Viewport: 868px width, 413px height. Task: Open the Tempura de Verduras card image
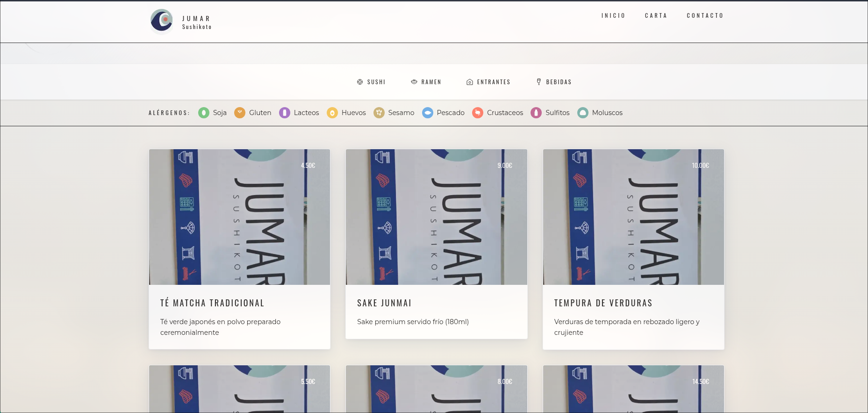(x=633, y=217)
